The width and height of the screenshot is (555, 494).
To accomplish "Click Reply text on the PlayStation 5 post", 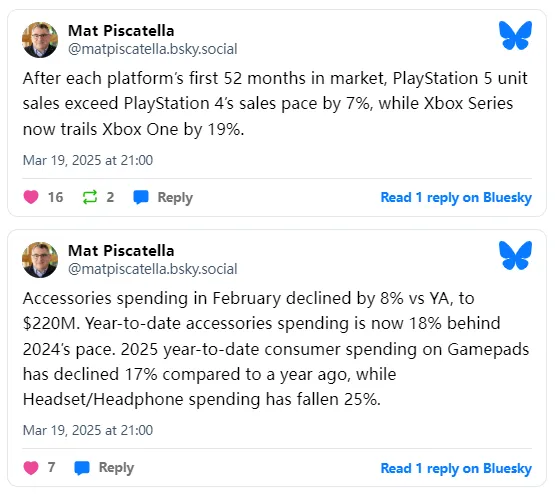I will point(175,197).
